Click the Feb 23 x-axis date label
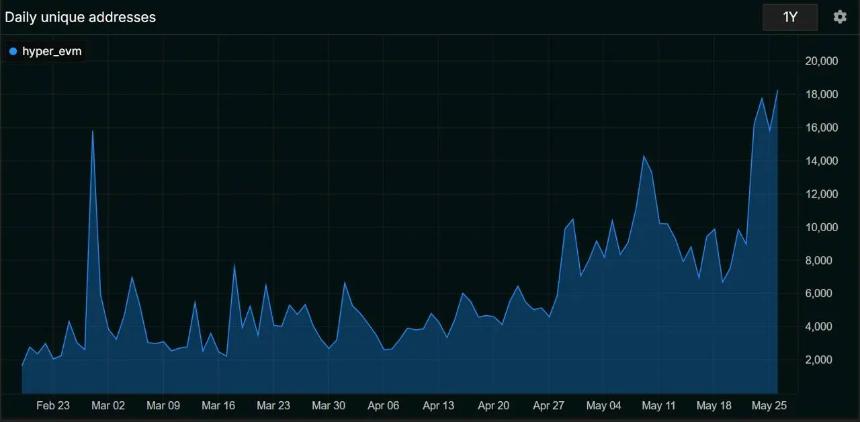Viewport: 860px width, 422px height. [x=53, y=406]
